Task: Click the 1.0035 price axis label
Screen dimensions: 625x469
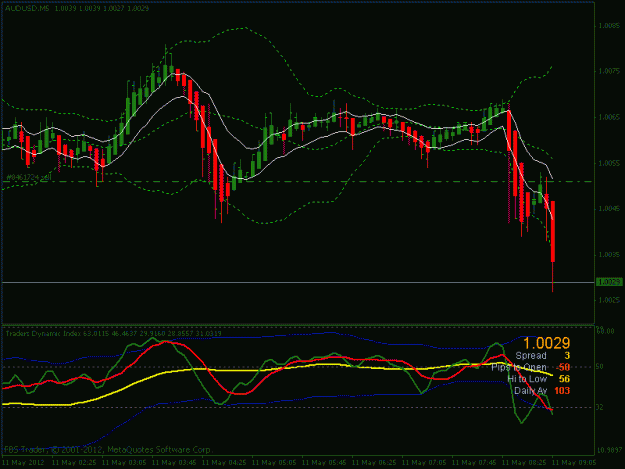Action: click(x=609, y=254)
